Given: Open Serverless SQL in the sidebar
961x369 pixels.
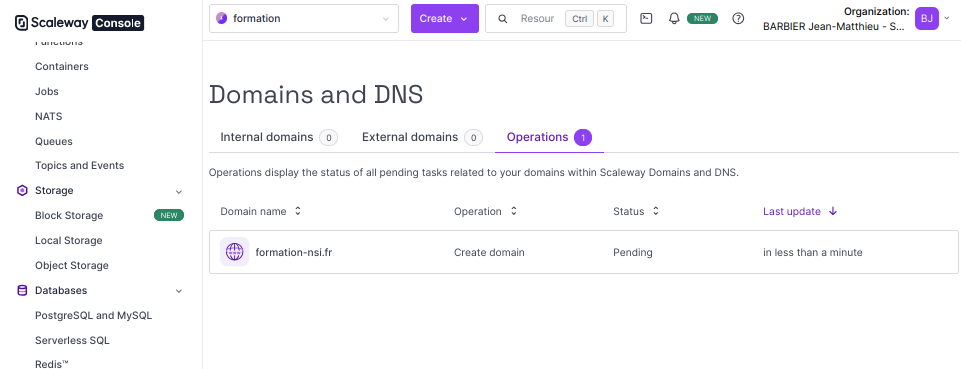Looking at the screenshot, I should pos(72,340).
